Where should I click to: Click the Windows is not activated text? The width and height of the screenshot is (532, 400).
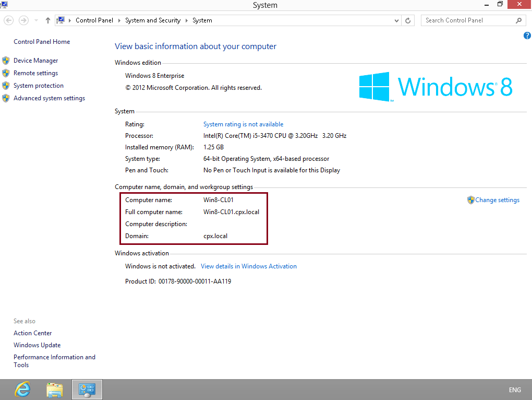pyautogui.click(x=160, y=266)
